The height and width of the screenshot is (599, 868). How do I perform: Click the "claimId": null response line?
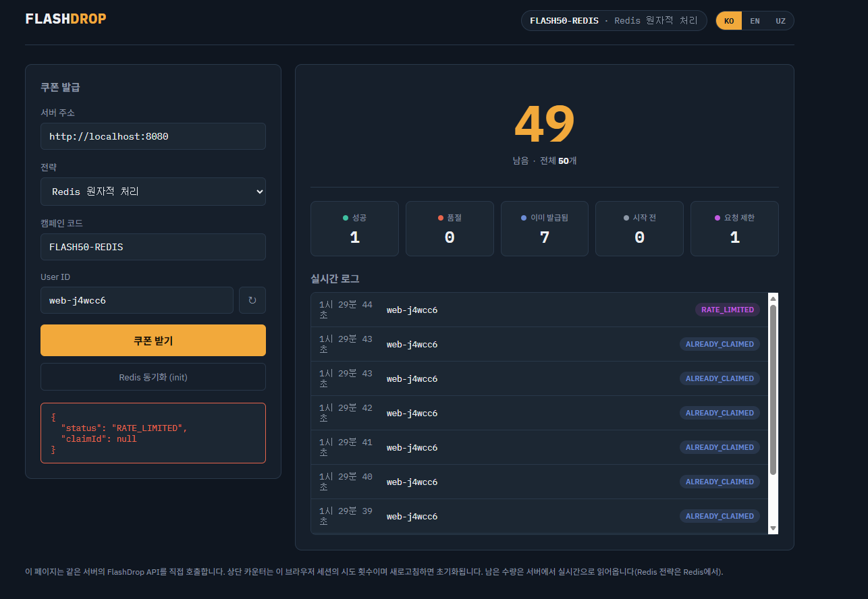coord(99,439)
